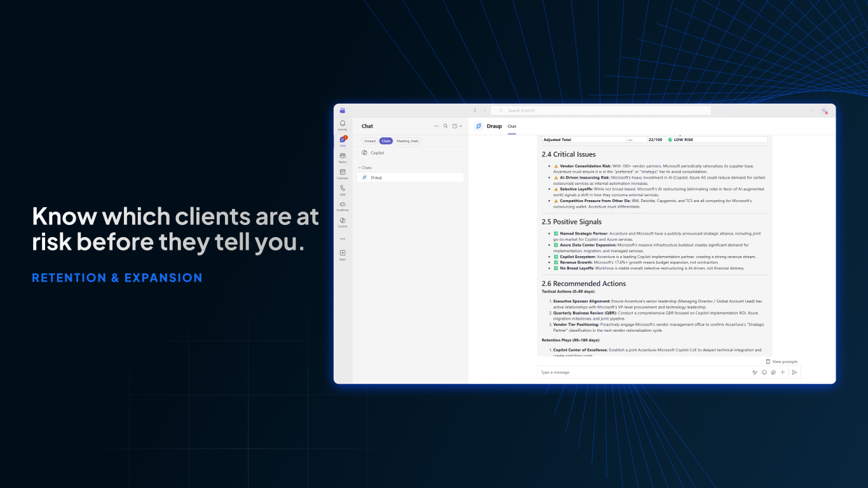868x488 pixels.
Task: Open the TC profile avatar menu
Action: 824,111
